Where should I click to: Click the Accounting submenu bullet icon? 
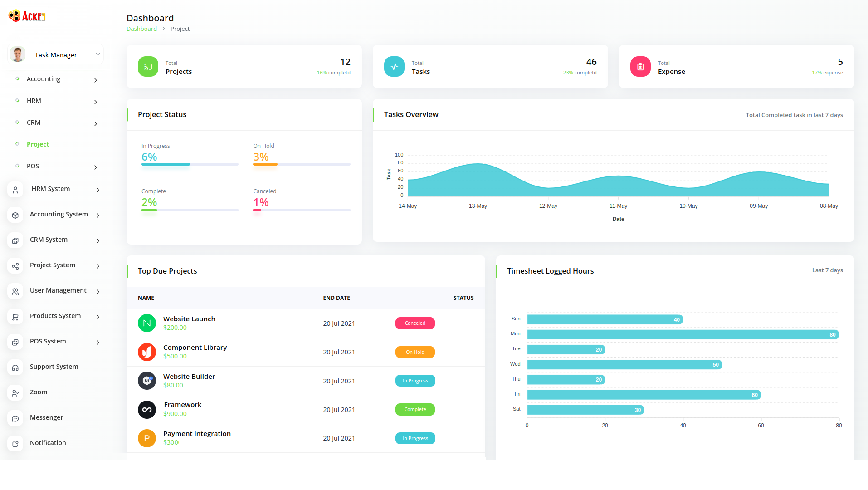(17, 78)
